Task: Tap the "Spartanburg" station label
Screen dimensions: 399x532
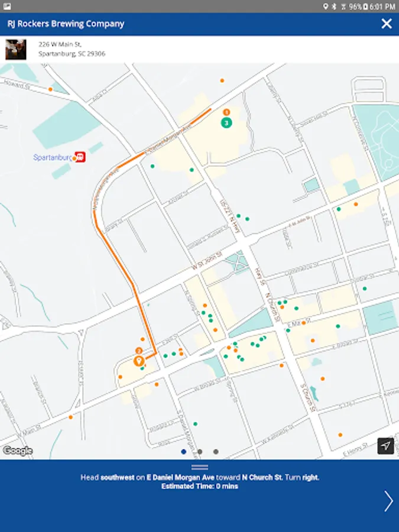Action: coord(53,157)
